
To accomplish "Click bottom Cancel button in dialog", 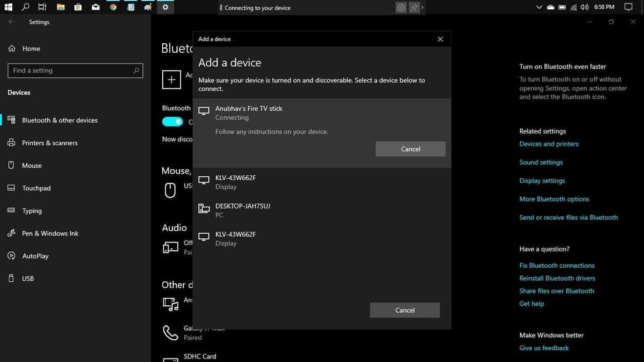I will click(405, 310).
